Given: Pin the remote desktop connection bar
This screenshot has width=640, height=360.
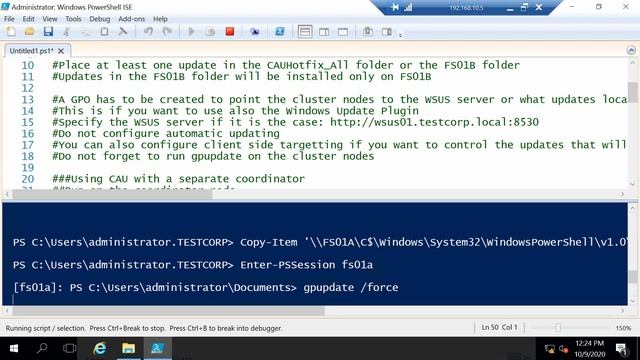Looking at the screenshot, I should 395,7.
